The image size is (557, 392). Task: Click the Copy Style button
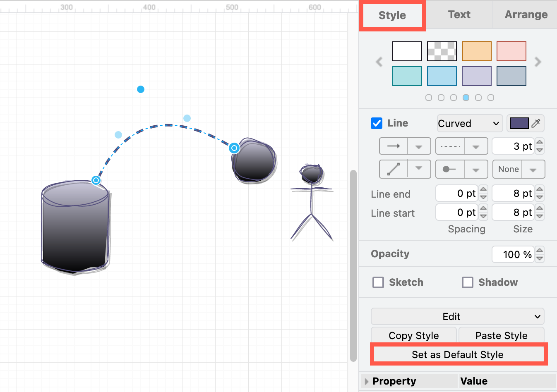[x=413, y=335]
